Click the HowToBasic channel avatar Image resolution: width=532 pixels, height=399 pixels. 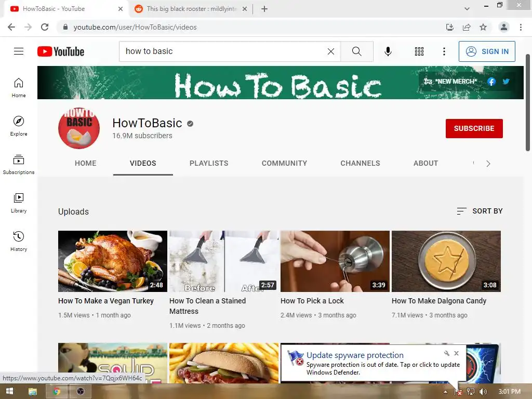[x=79, y=128]
